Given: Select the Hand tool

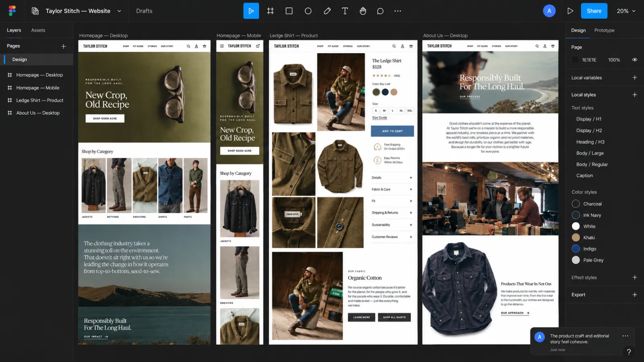Looking at the screenshot, I should [363, 11].
